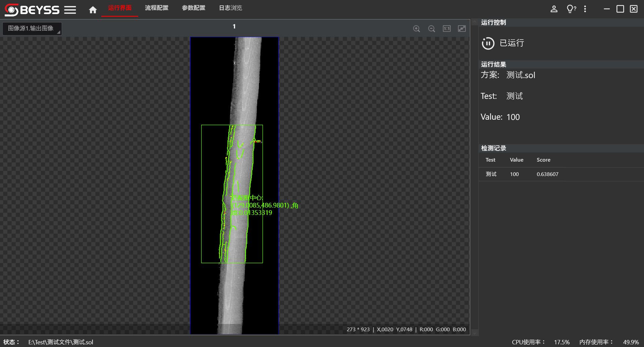The image size is (644, 347).
Task: Open the 日志浏览 log browser tab
Action: 230,8
